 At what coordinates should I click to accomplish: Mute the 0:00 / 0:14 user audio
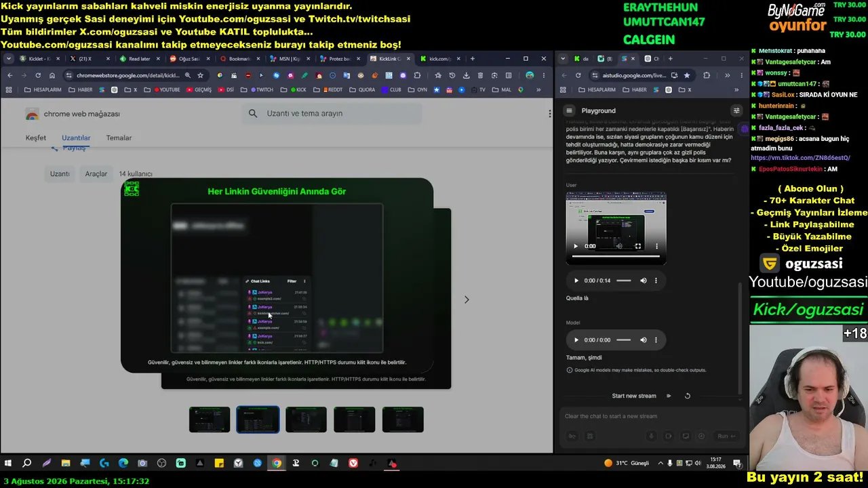tap(644, 281)
